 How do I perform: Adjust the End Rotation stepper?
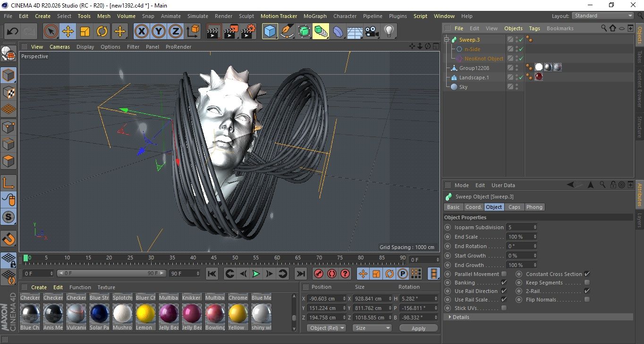(535, 246)
